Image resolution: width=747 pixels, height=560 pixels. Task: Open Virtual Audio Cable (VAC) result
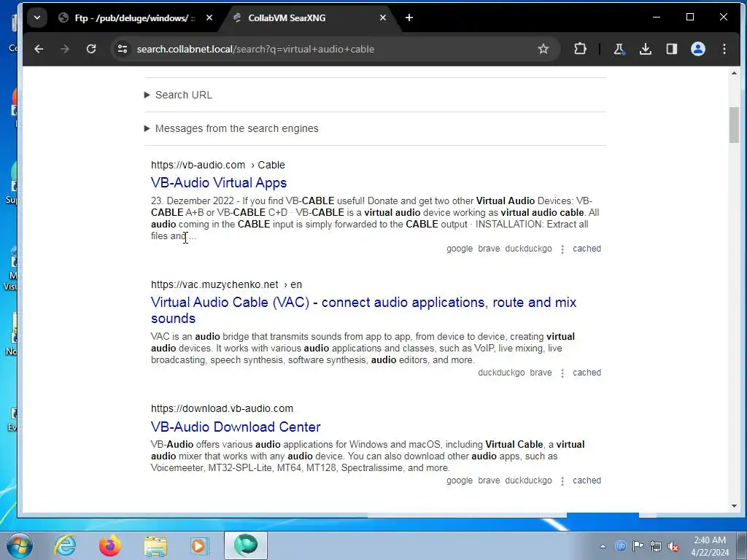click(363, 310)
